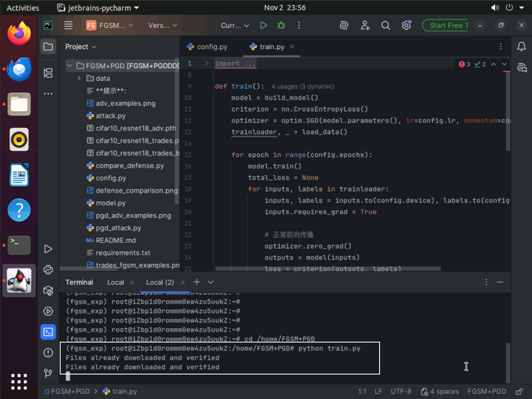Expand the data folder in project tree
Viewport: 532px width, 399px height.
tap(79, 79)
